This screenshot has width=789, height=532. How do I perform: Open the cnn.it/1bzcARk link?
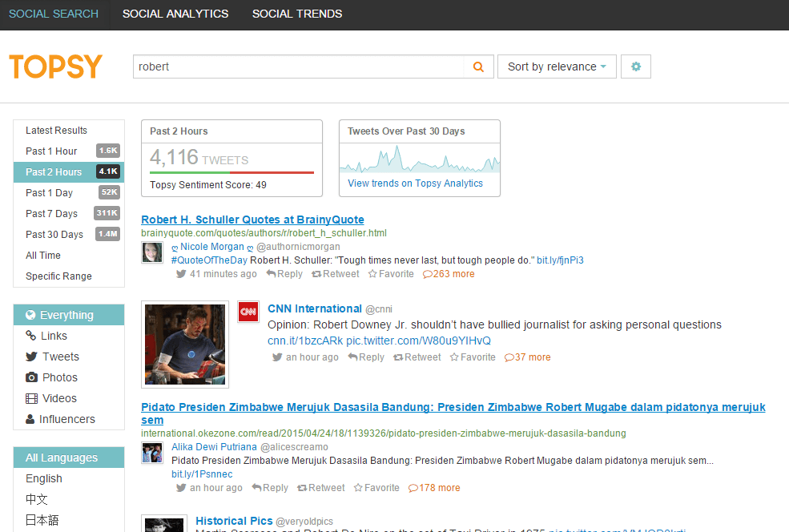(305, 341)
